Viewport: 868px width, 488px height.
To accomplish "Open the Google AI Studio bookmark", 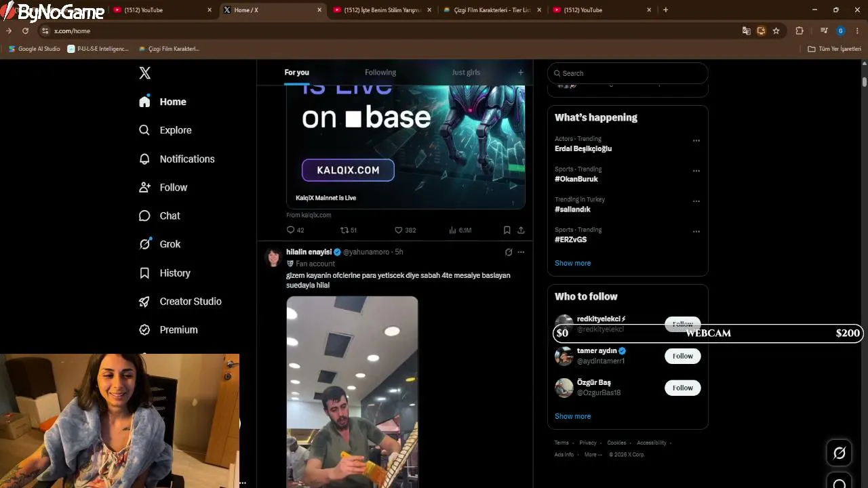I will [x=34, y=49].
